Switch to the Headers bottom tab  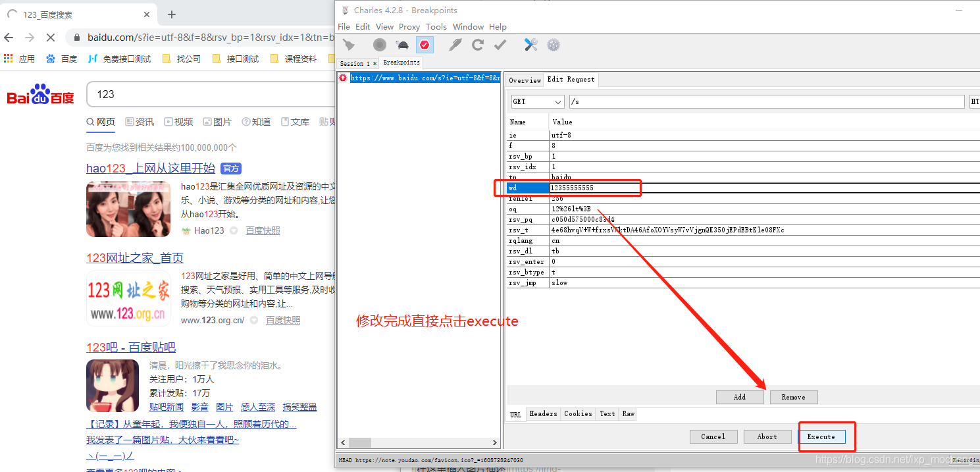[x=543, y=414]
